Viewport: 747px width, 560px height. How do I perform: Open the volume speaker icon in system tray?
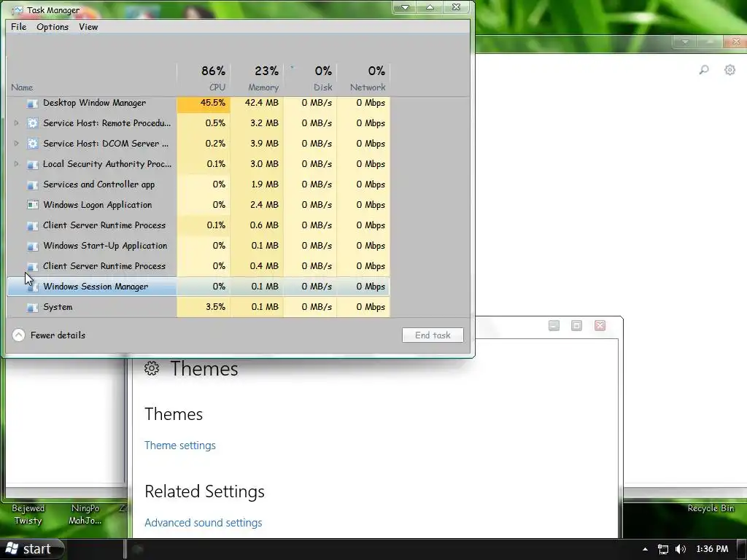(x=681, y=549)
